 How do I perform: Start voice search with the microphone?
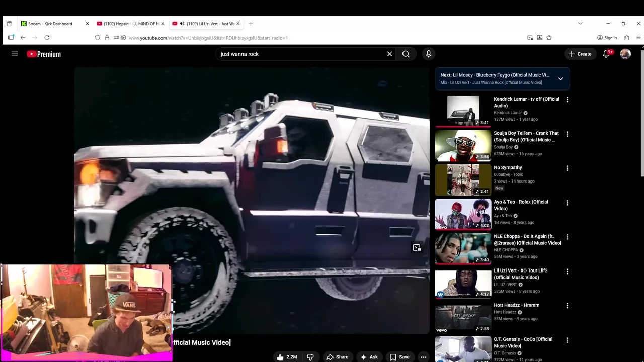pos(428,54)
